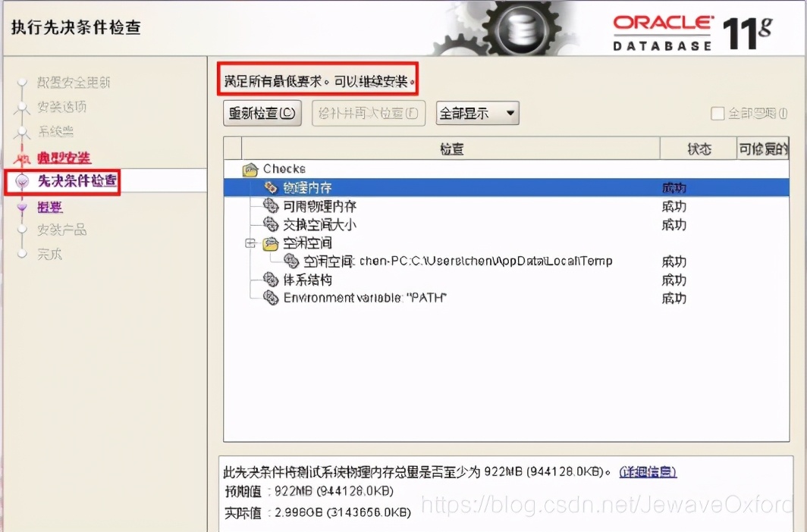
Task: Select the chen-PC AppData Local Temp row
Action: (507, 261)
